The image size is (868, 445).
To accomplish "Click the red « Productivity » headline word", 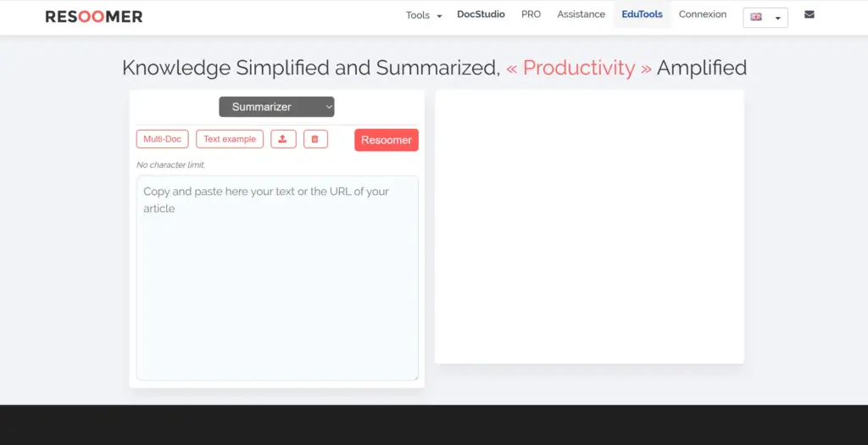I will (x=579, y=68).
